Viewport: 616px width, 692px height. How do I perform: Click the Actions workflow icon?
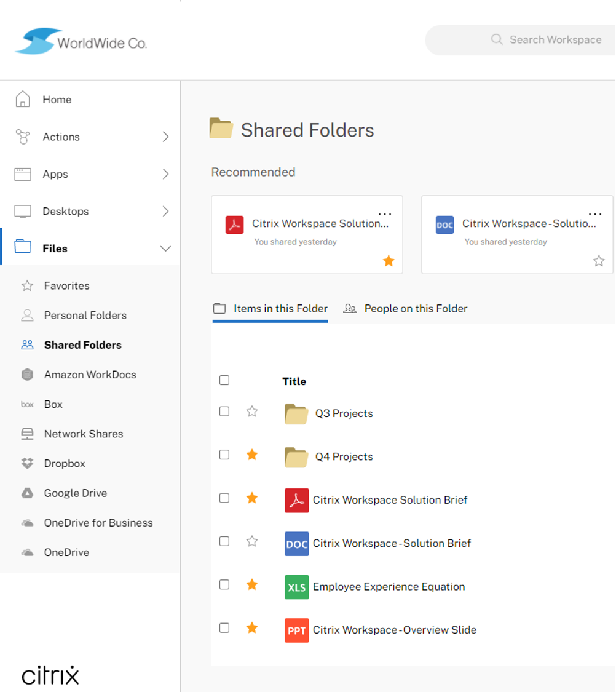23,137
